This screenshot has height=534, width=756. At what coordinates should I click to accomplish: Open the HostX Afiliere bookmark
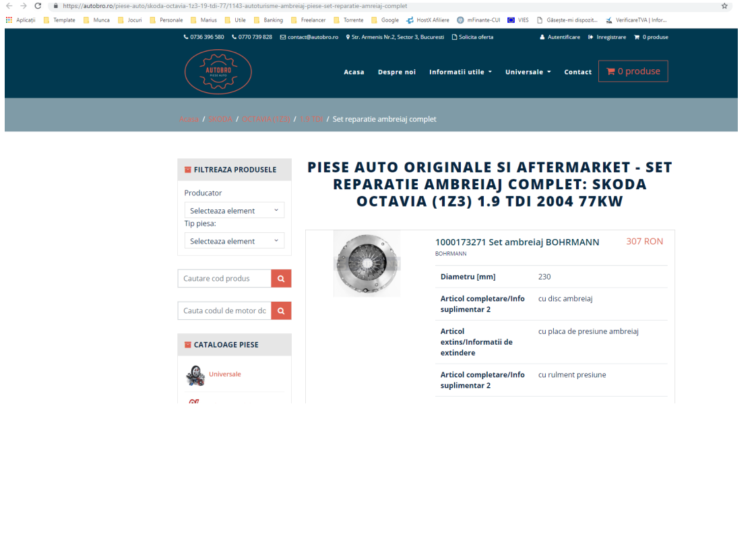[x=428, y=20]
